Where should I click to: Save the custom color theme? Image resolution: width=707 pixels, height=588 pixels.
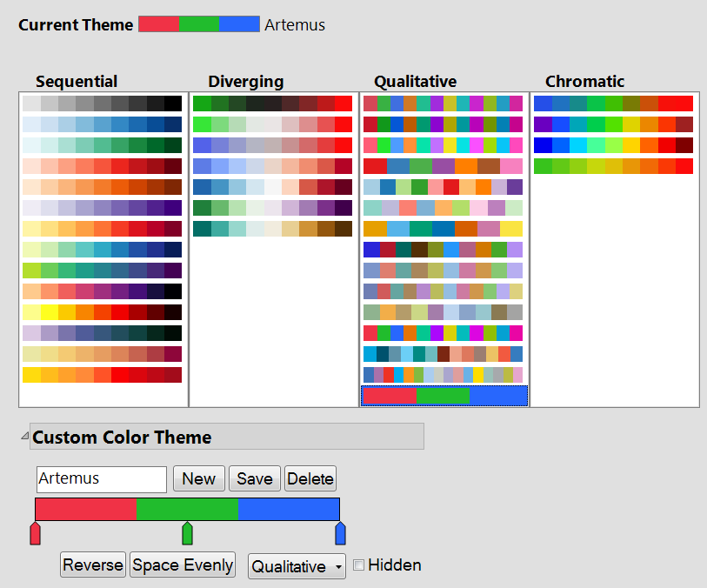point(254,478)
